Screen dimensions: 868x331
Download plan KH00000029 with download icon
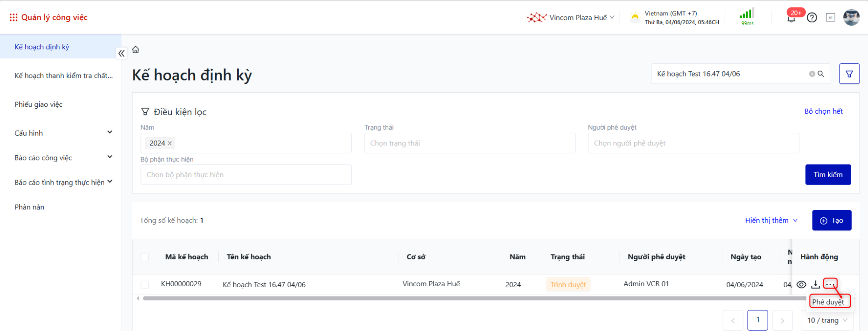[815, 284]
